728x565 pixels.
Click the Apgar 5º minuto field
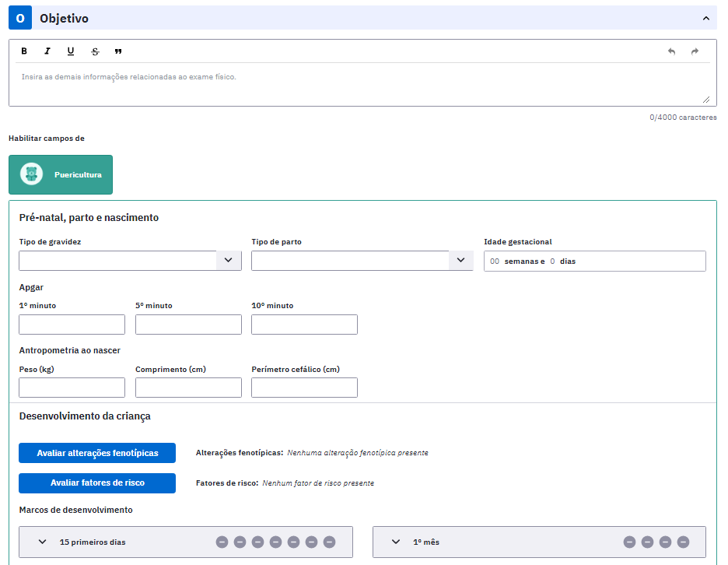tap(188, 325)
